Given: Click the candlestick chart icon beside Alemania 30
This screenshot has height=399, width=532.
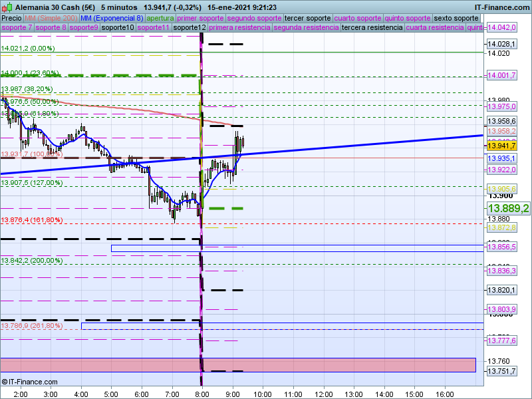Looking at the screenshot, I should coord(5,7).
